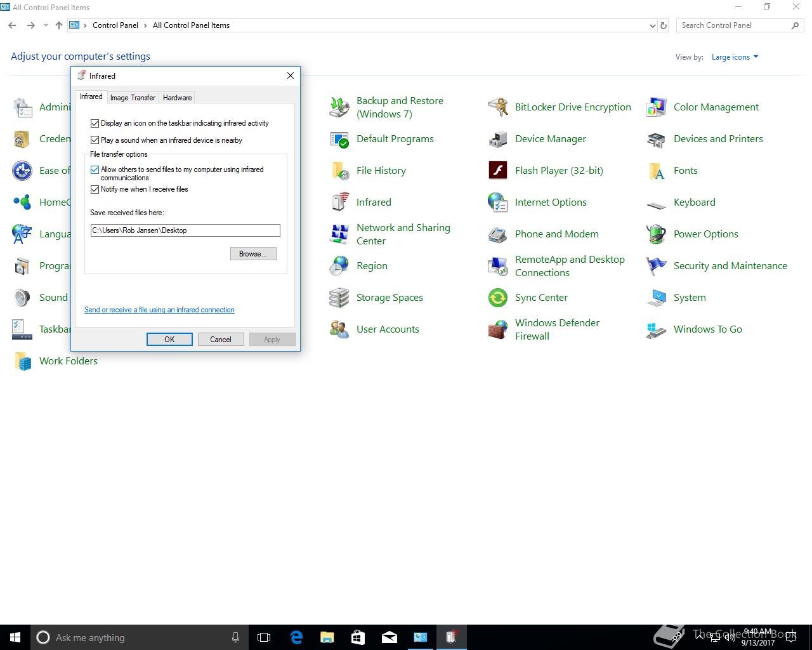
Task: Click the Device Manager icon
Action: (498, 139)
